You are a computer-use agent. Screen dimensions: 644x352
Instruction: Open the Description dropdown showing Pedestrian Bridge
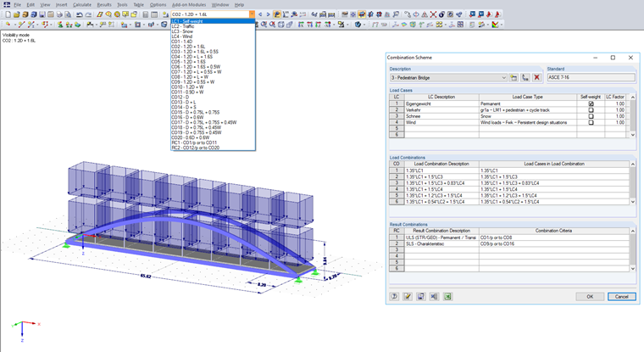tap(503, 77)
